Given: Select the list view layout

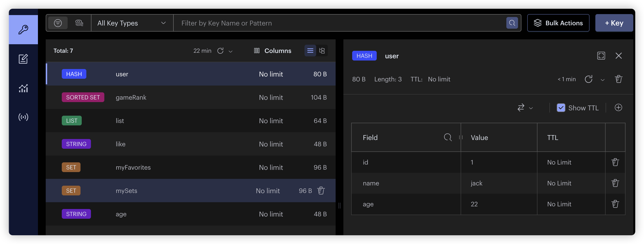Looking at the screenshot, I should tap(310, 51).
